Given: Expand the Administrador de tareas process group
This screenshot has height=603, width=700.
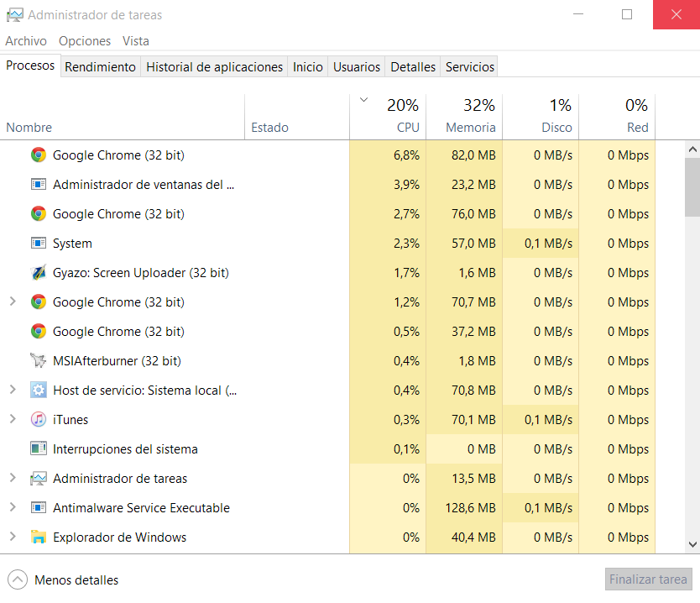Looking at the screenshot, I should tap(13, 478).
